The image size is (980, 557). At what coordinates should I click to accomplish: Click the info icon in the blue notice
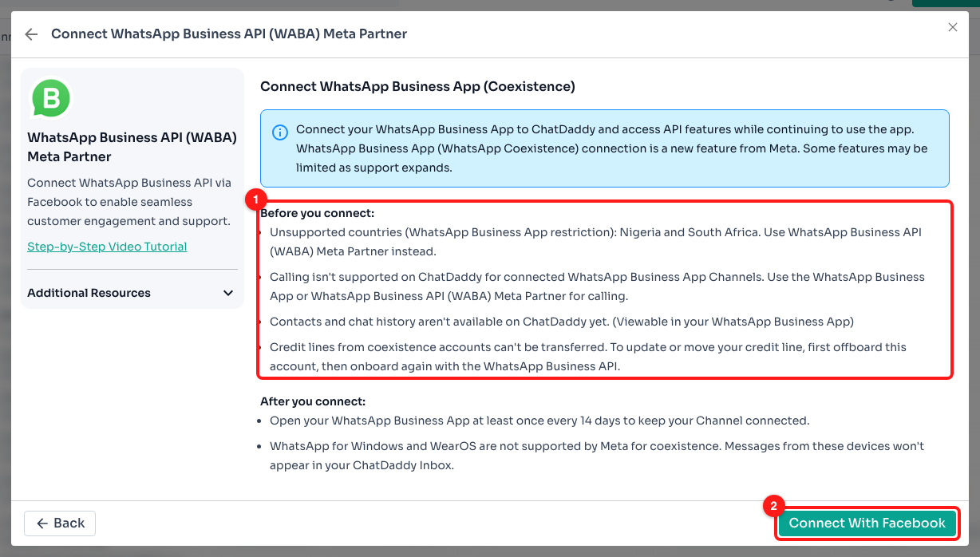click(x=280, y=132)
